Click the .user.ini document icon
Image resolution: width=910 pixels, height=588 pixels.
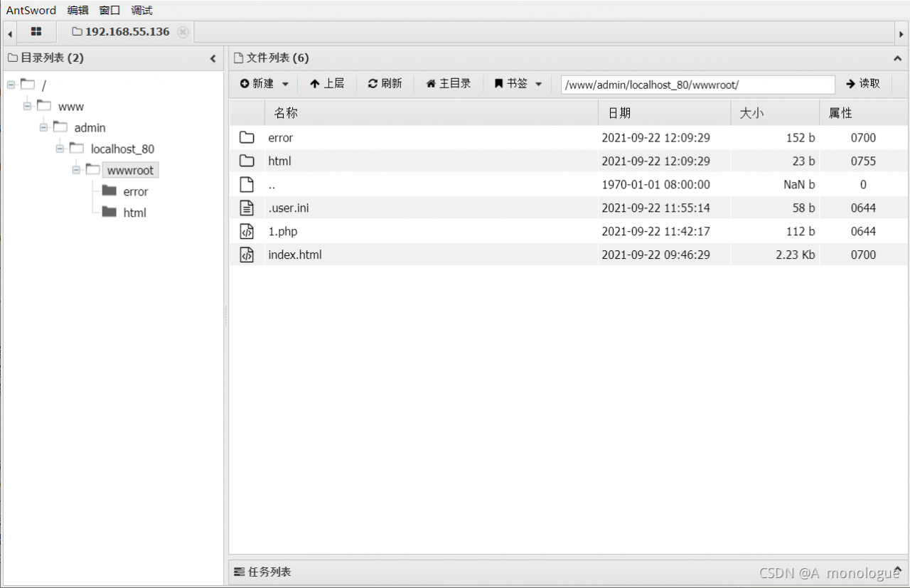point(247,208)
